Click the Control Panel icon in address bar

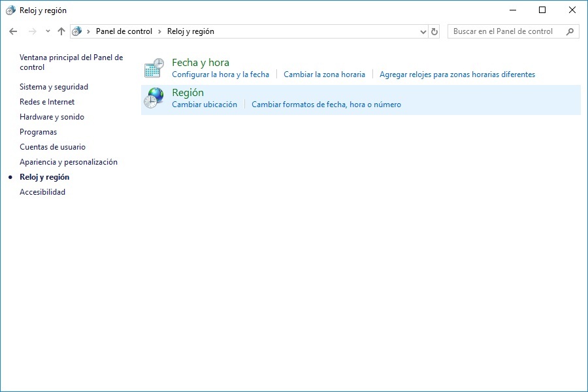pyautogui.click(x=77, y=31)
